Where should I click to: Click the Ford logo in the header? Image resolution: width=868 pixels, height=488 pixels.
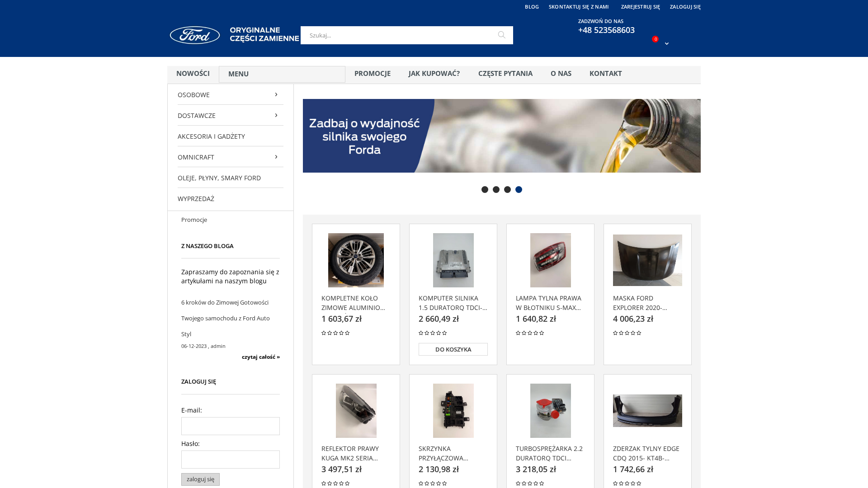195,35
